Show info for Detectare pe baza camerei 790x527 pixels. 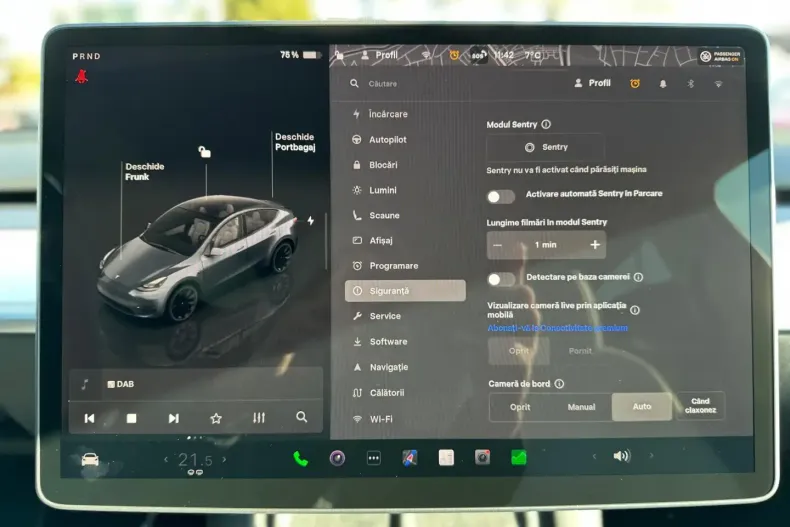coord(638,277)
